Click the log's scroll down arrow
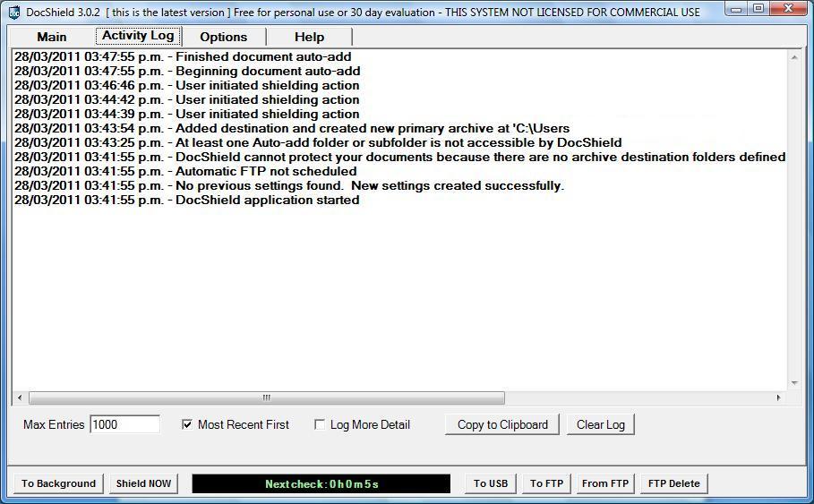Viewport: 814px width, 504px height. click(794, 383)
